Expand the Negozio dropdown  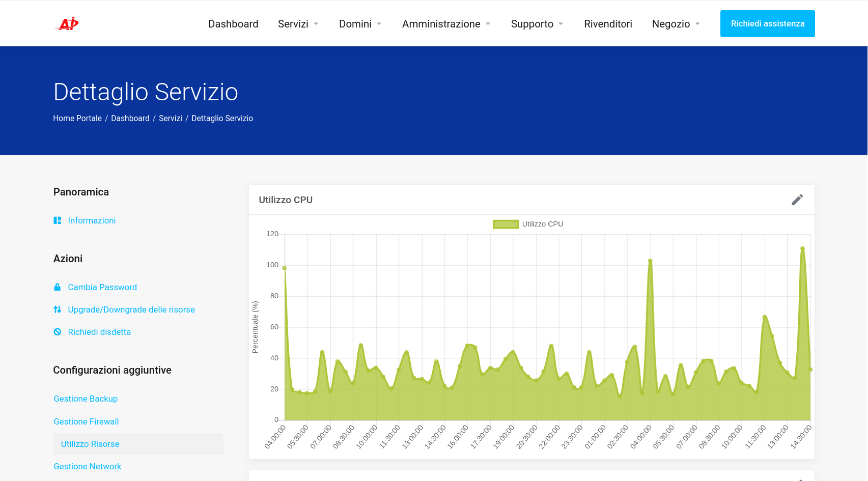(x=676, y=24)
